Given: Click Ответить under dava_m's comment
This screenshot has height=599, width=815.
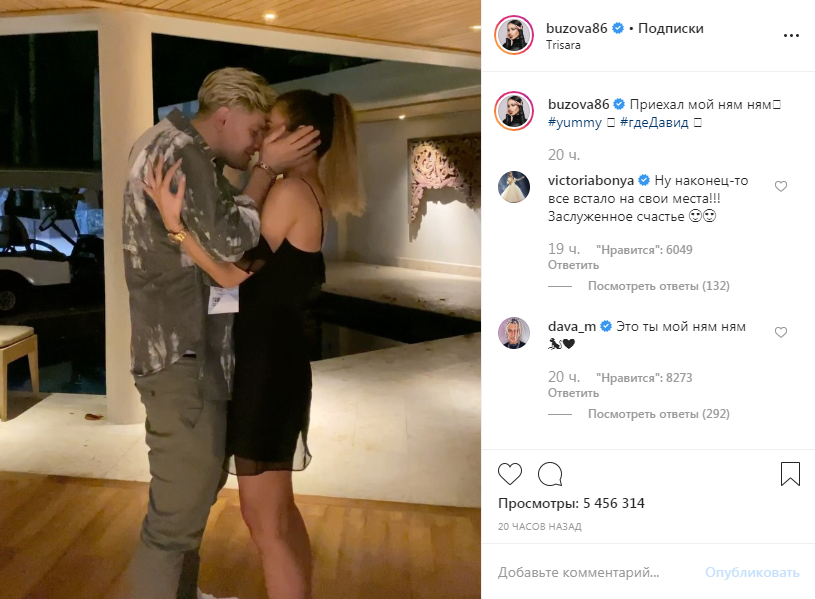Looking at the screenshot, I should [573, 393].
